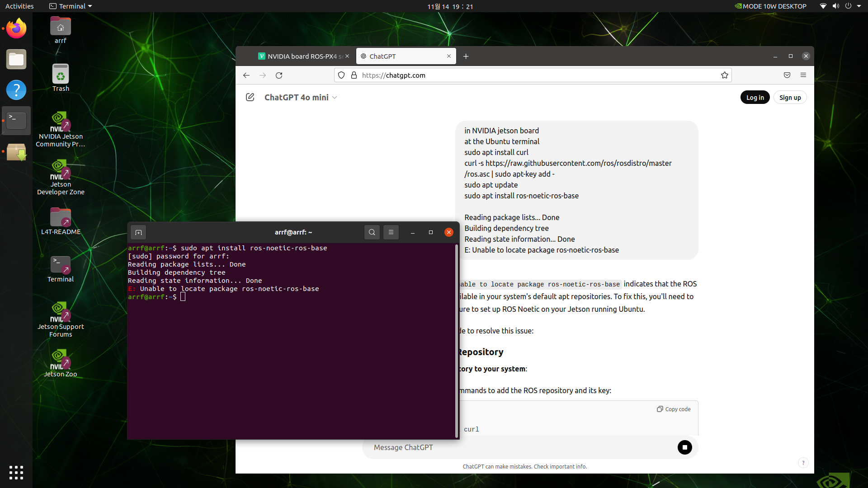868x488 pixels.
Task: Click the Sign up button
Action: 790,98
